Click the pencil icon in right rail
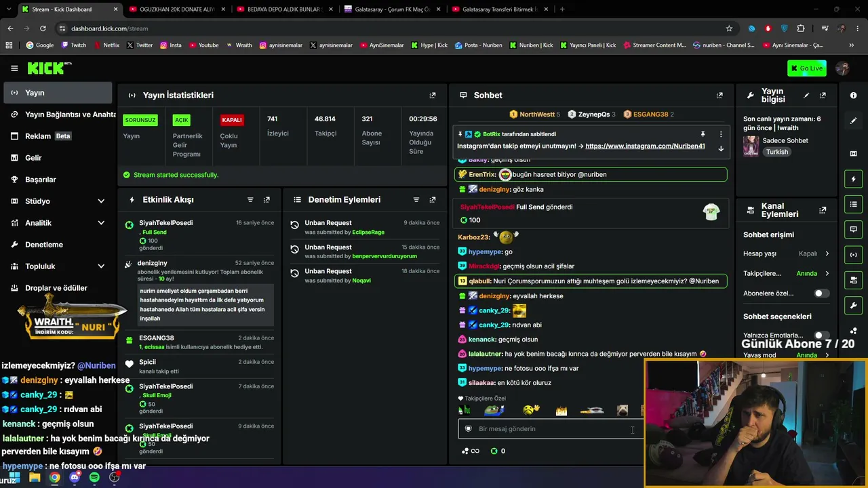Viewport: 868px width, 488px height. (x=853, y=121)
